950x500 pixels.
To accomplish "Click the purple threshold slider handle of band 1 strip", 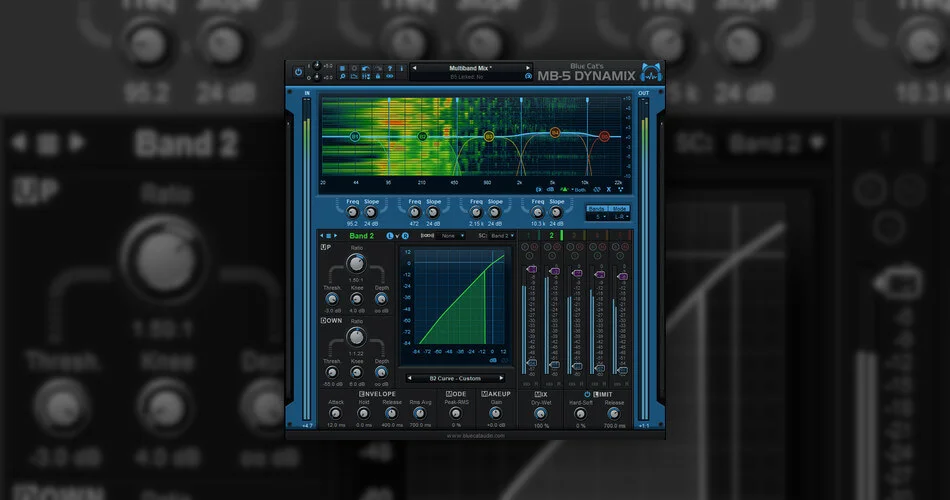I will click(532, 269).
